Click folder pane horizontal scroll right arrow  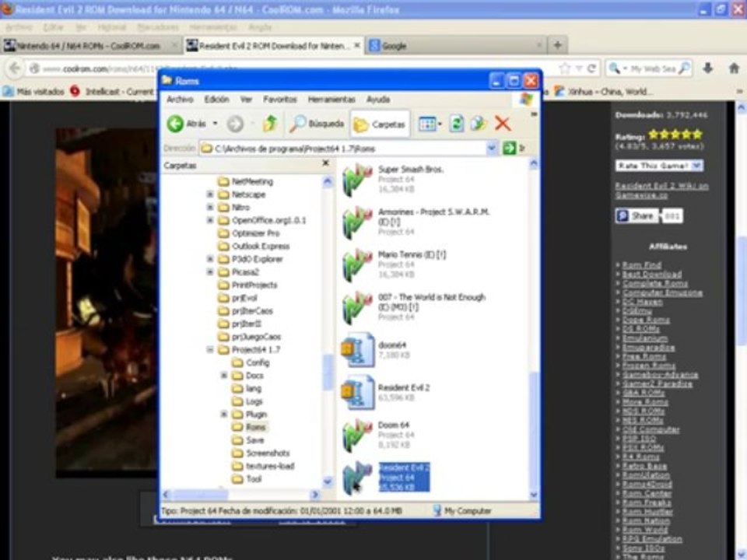(315, 495)
